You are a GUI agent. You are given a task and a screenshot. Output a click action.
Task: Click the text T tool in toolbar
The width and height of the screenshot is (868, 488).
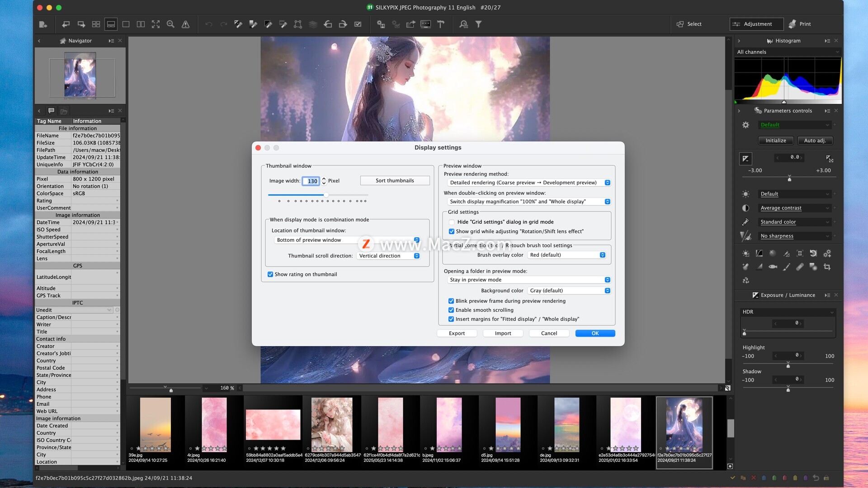point(441,24)
